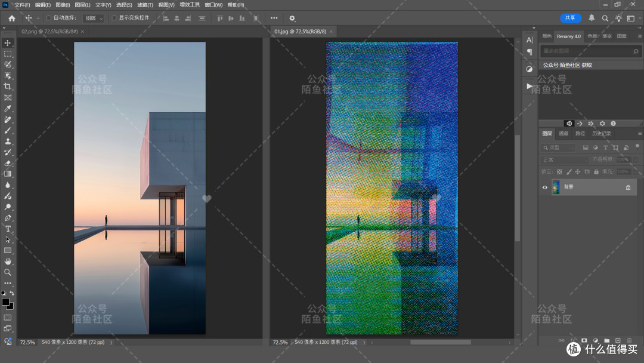644x363 pixels.
Task: Click the foreground color swatch
Action: [x=6, y=302]
